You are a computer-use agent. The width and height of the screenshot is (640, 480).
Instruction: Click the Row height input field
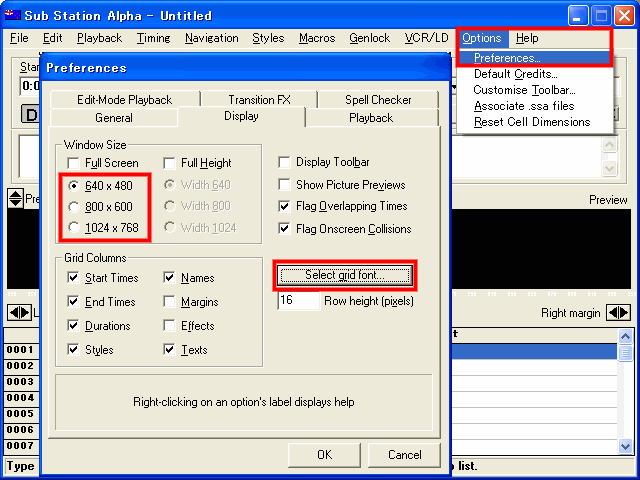pos(298,301)
